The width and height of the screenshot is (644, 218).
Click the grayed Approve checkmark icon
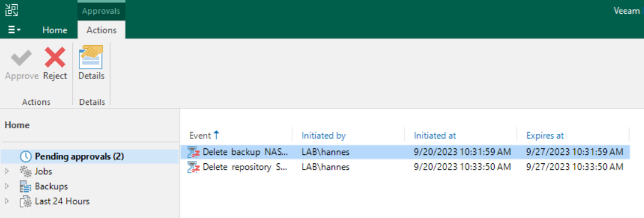point(21,58)
